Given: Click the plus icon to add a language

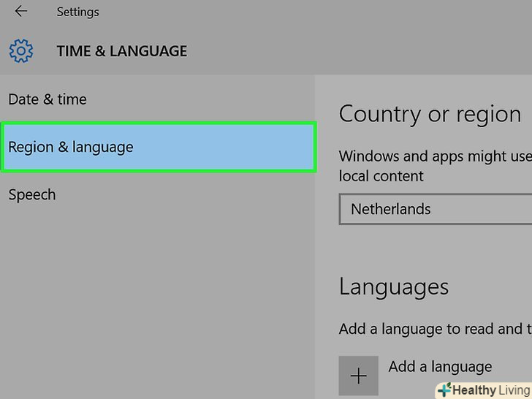Looking at the screenshot, I should [358, 376].
